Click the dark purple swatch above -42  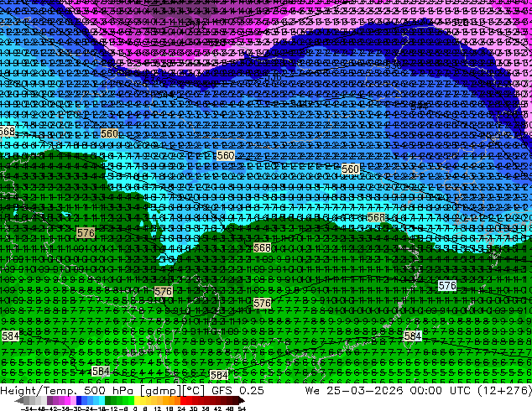50,401
